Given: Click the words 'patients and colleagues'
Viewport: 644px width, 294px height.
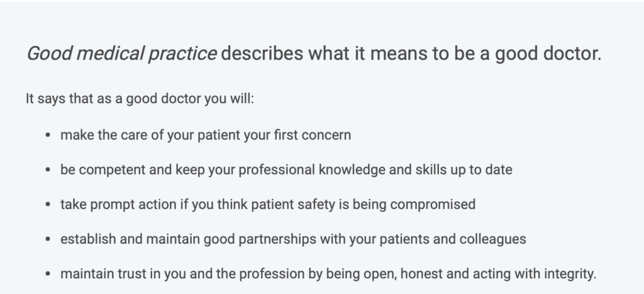Looking at the screenshot, I should [453, 239].
